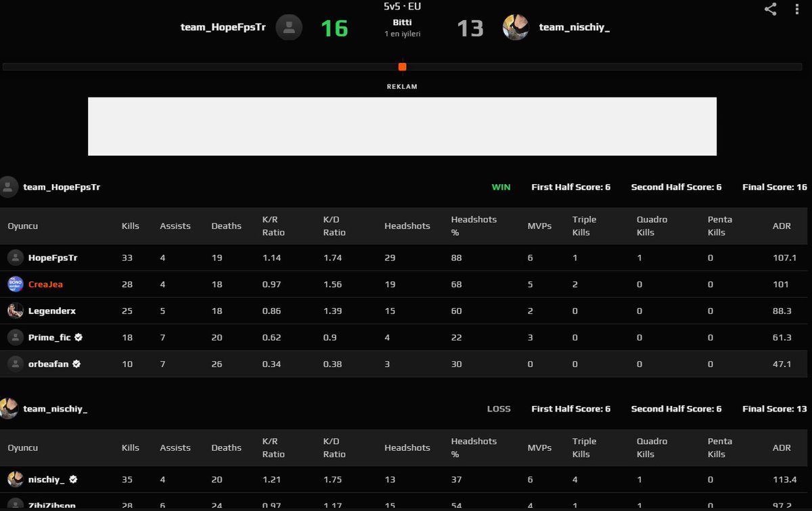Open team_HopeFpsTr name in match header
The image size is (812, 511).
point(223,28)
